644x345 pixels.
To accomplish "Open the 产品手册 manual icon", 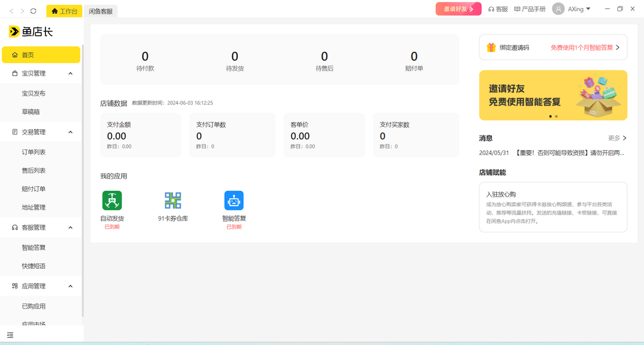I will [x=517, y=10].
